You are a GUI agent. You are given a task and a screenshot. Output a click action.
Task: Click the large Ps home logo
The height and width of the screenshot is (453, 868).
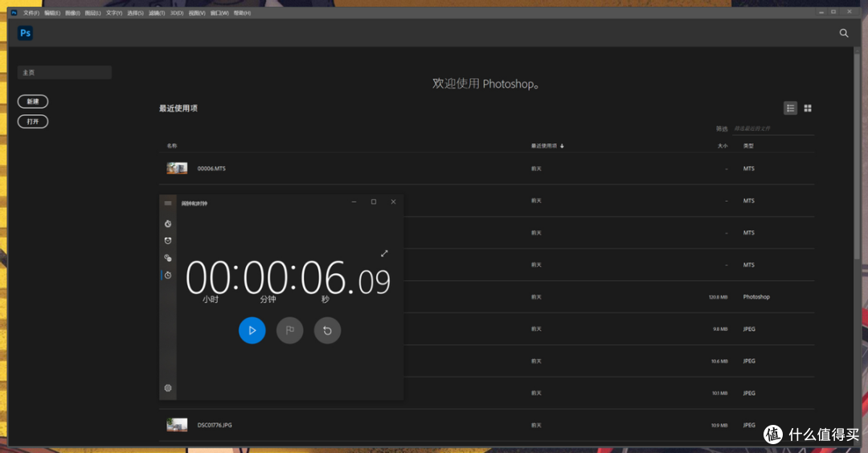(26, 33)
